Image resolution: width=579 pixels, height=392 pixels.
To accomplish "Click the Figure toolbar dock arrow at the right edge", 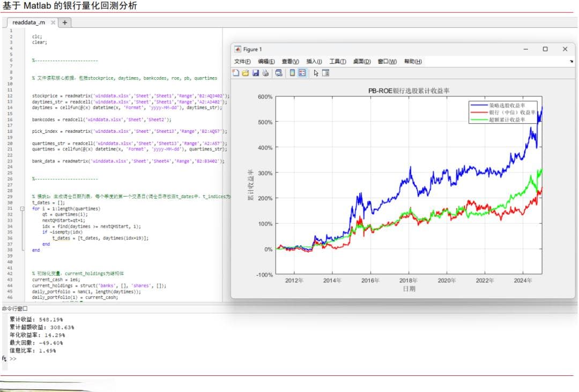I will pos(571,62).
